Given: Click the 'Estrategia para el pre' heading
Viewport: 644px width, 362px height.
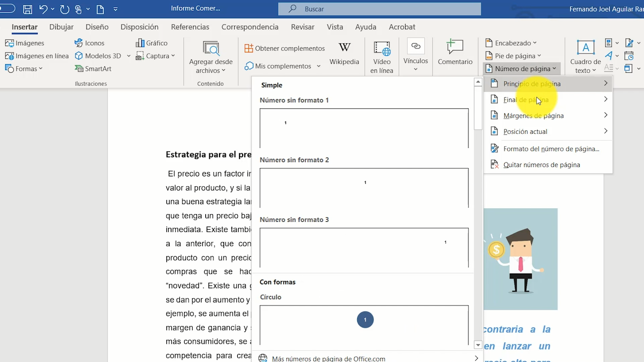Looking at the screenshot, I should coord(208,154).
